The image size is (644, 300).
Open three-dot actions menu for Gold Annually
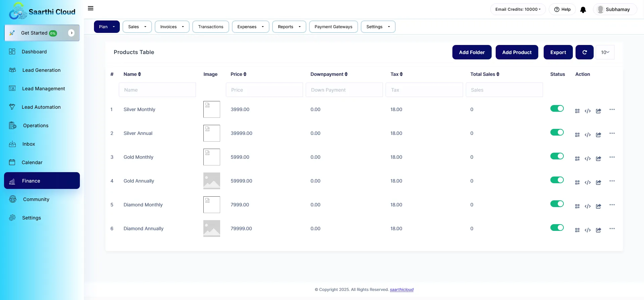tap(612, 181)
